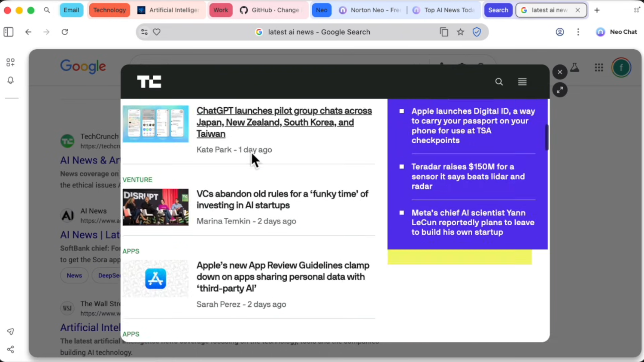Click the News chip under AI News result
This screenshot has width=644, height=362.
(x=74, y=275)
